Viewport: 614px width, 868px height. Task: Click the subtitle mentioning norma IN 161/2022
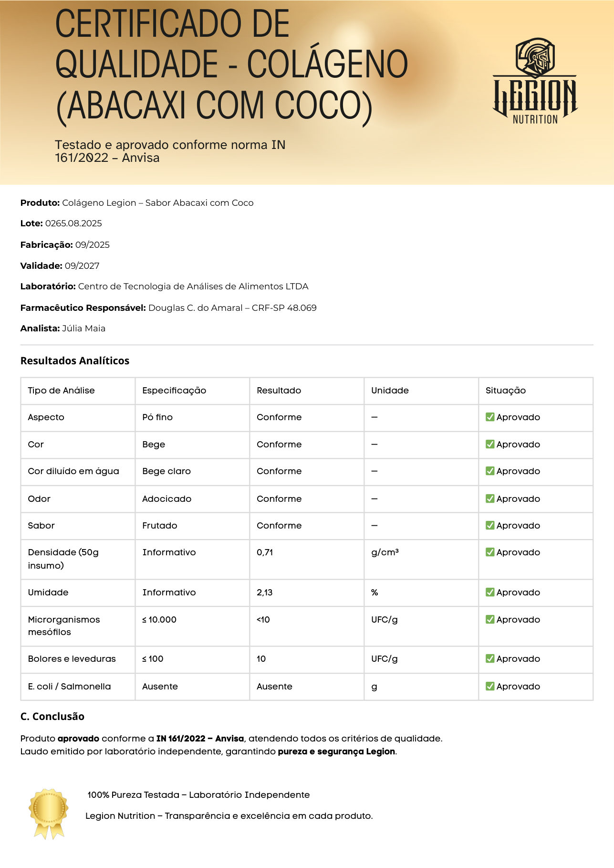click(x=170, y=151)
